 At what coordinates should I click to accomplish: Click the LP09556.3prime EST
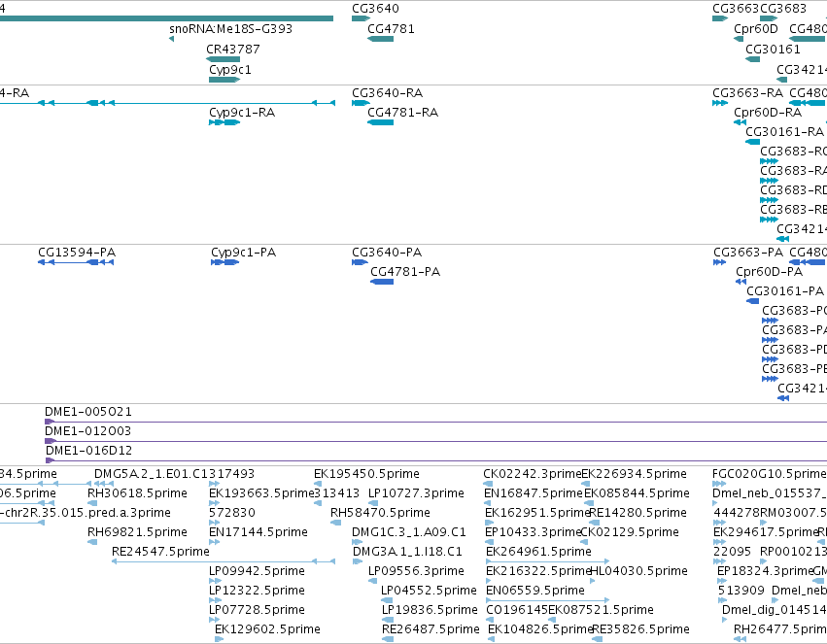coord(372,581)
